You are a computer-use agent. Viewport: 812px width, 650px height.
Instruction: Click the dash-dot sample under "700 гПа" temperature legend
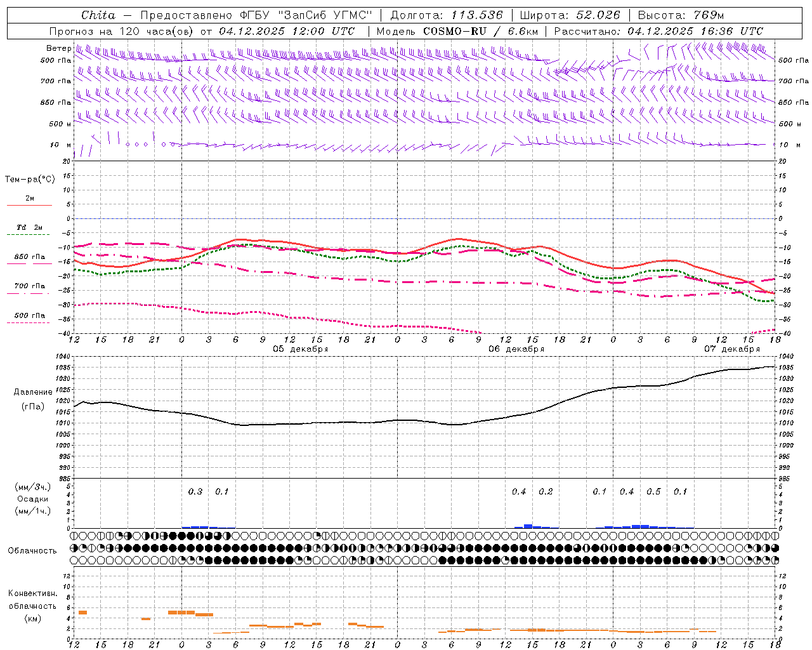click(x=28, y=293)
